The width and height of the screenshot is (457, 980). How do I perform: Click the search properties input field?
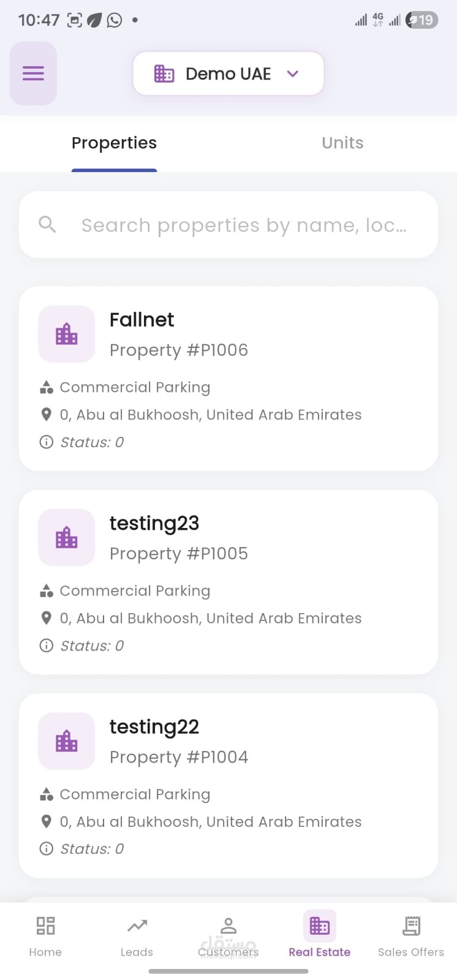pos(244,225)
